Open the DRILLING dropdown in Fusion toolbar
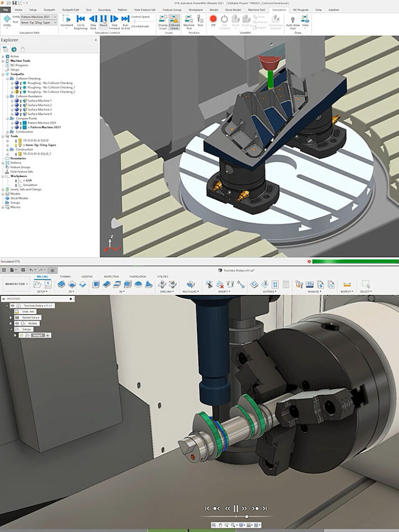 [166, 291]
